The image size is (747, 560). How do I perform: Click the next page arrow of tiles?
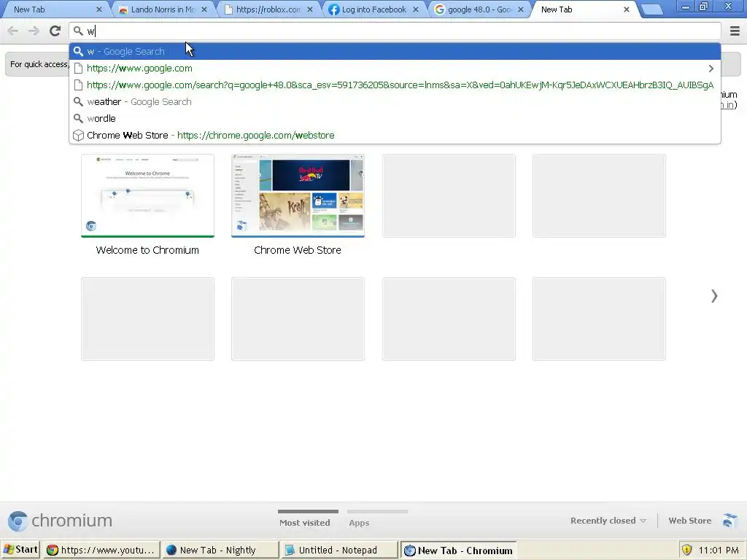[x=714, y=296]
